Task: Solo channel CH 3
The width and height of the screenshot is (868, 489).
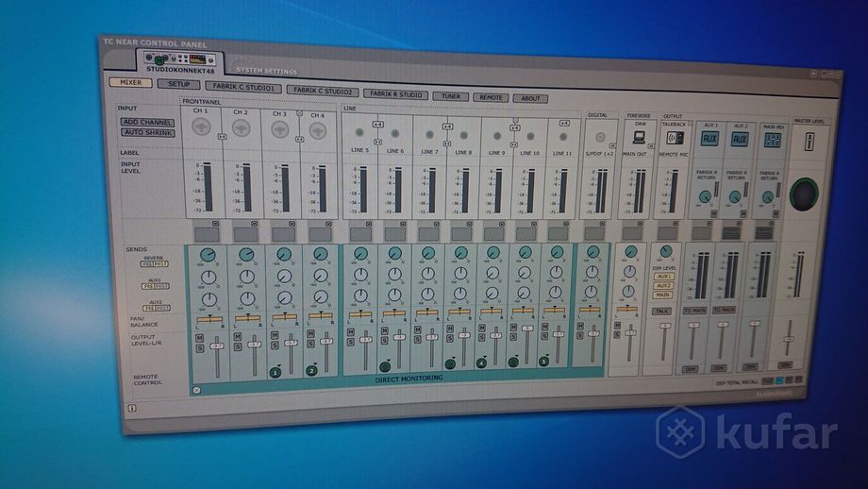Action: [275, 346]
